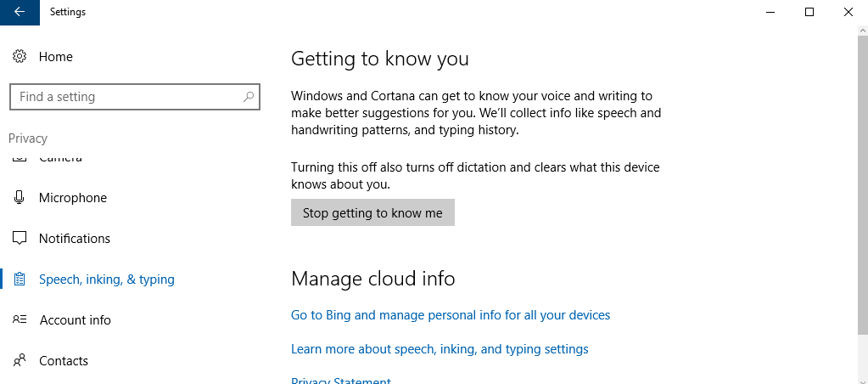Open Learn more about speech settings link

coord(440,349)
